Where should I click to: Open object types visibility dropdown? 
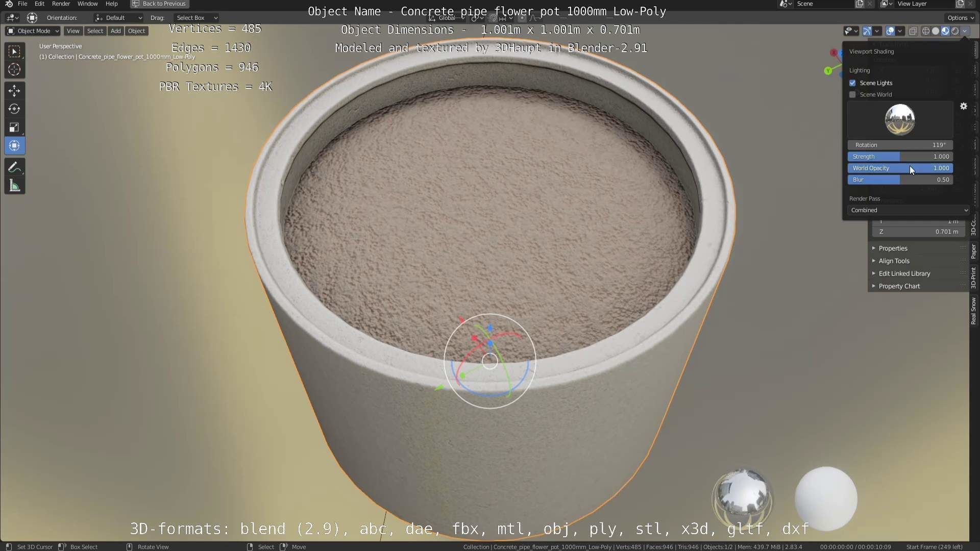(x=851, y=31)
